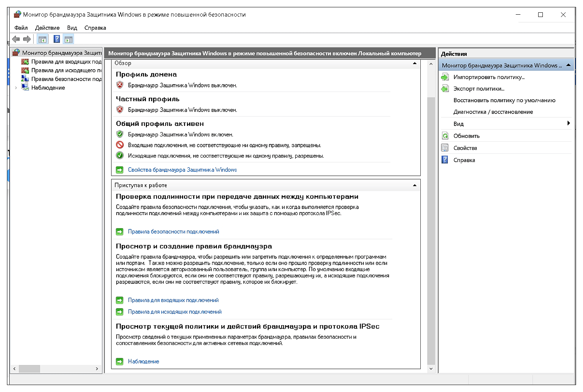Collapse the Приступая к работе section
The image size is (583, 392).
click(x=415, y=185)
